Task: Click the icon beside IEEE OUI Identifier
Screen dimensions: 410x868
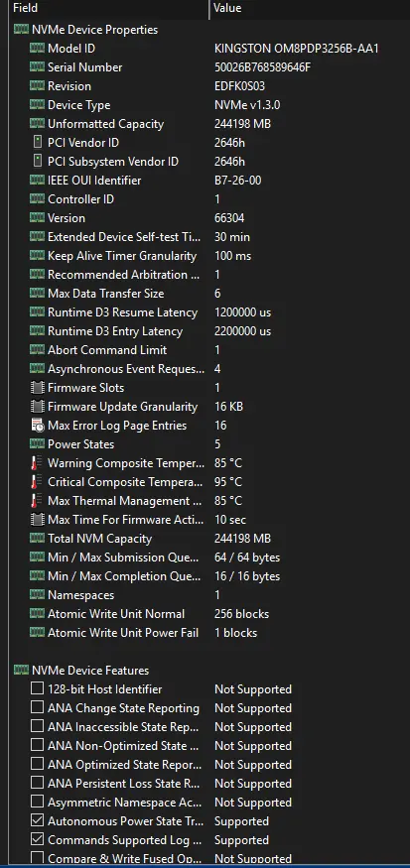Action: (37, 180)
